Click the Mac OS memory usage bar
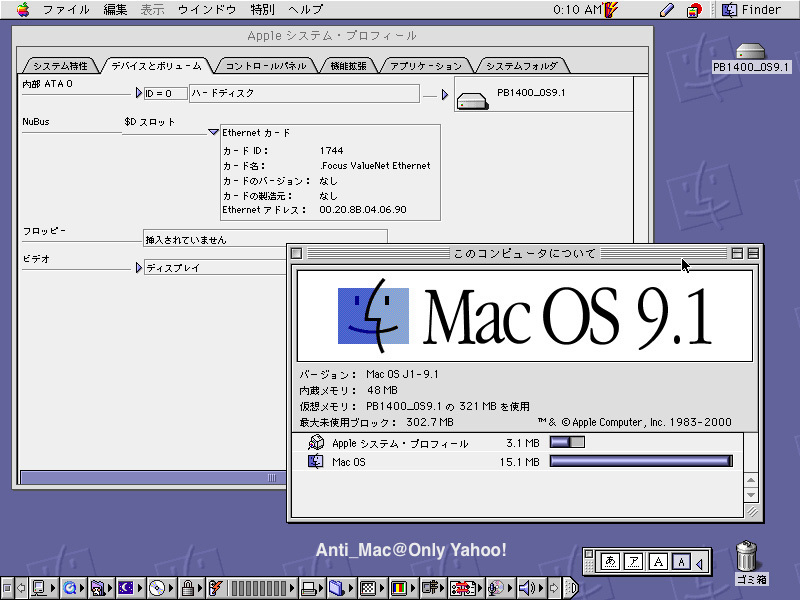This screenshot has width=800, height=600. [640, 461]
